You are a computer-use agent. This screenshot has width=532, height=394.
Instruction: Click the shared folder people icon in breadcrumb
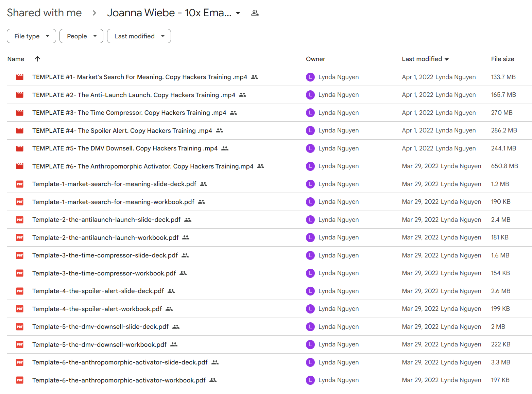point(255,13)
